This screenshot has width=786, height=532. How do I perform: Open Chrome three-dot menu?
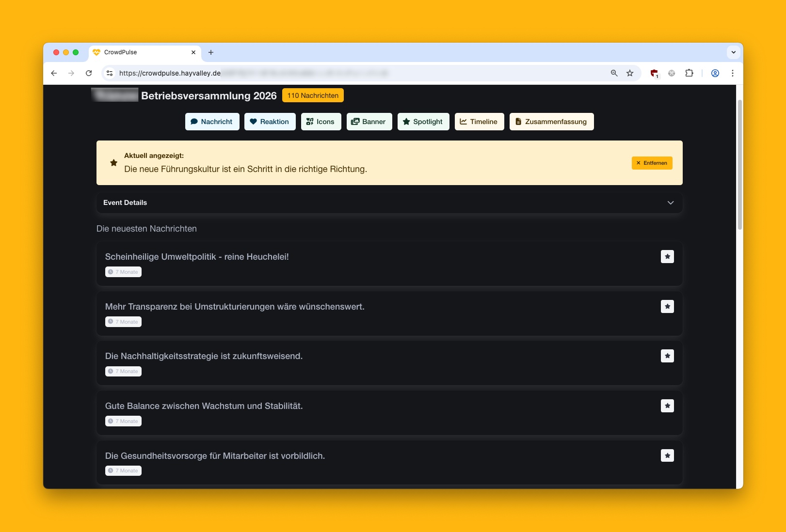(x=732, y=73)
